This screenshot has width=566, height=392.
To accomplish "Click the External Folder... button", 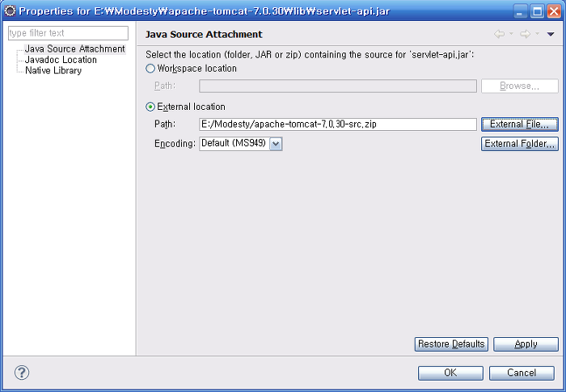I will click(519, 144).
